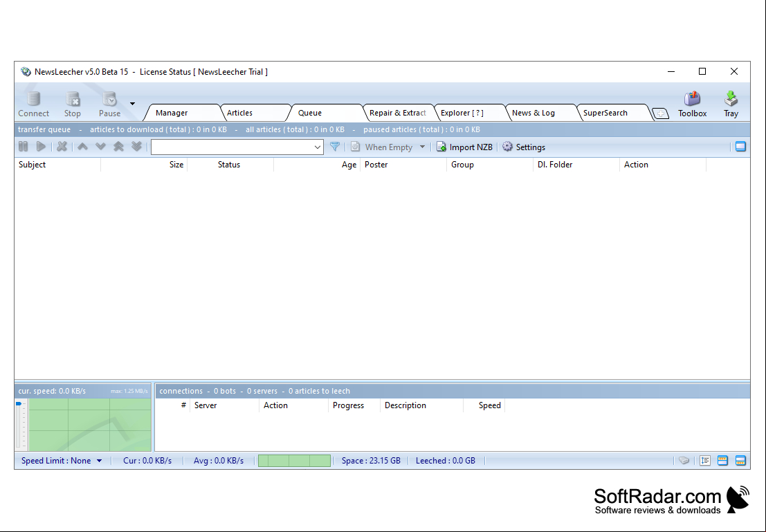This screenshot has width=766, height=532.
Task: Pause selected queue items
Action: point(23,147)
